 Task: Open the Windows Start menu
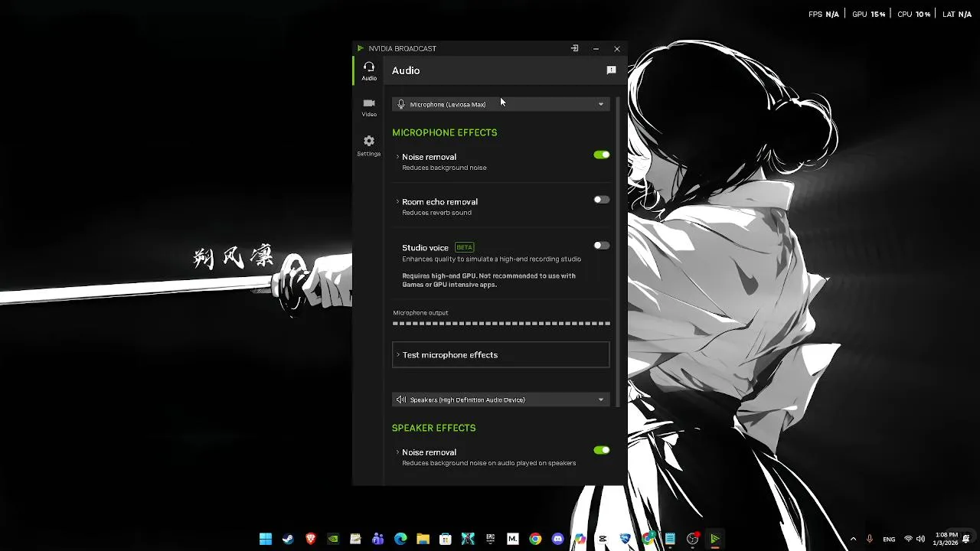point(266,539)
